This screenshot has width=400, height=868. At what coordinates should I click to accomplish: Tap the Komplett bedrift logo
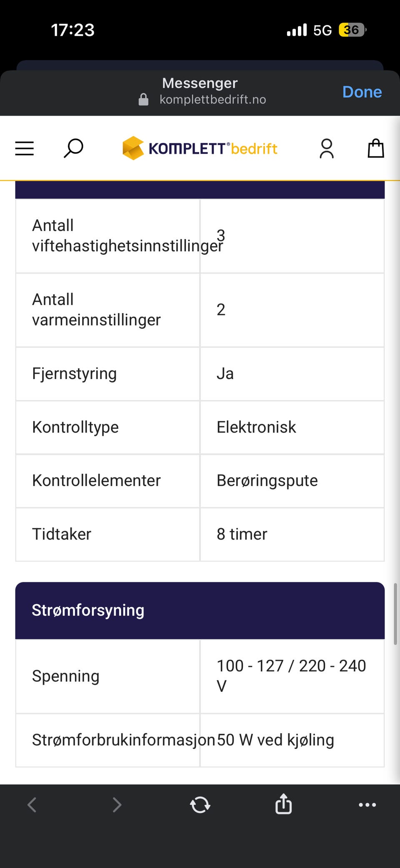pyautogui.click(x=200, y=148)
